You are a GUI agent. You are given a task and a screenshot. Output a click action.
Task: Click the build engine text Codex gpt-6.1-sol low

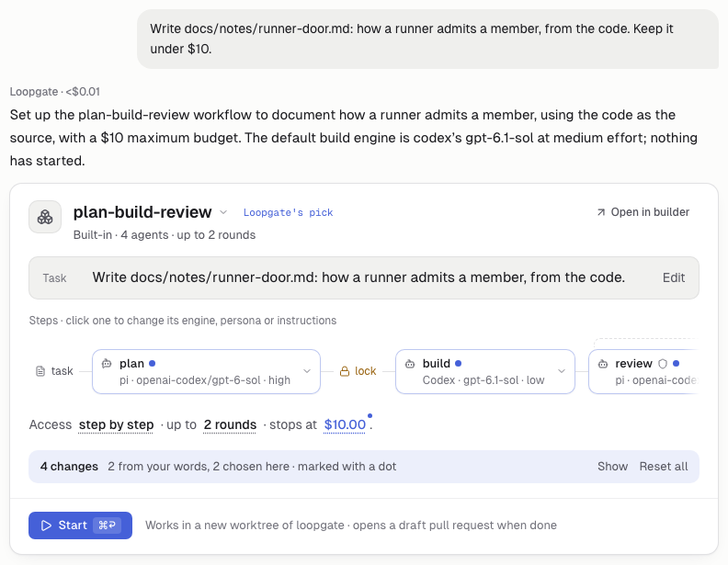click(x=483, y=380)
